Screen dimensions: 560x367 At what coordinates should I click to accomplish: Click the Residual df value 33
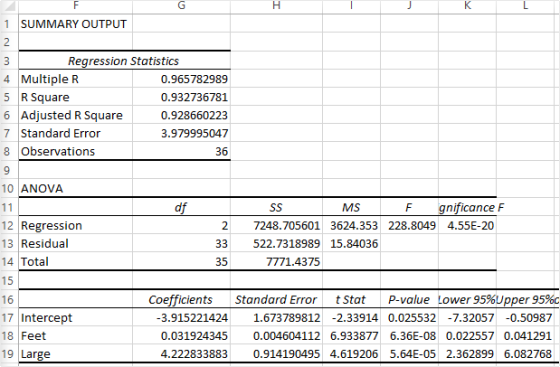(x=181, y=243)
